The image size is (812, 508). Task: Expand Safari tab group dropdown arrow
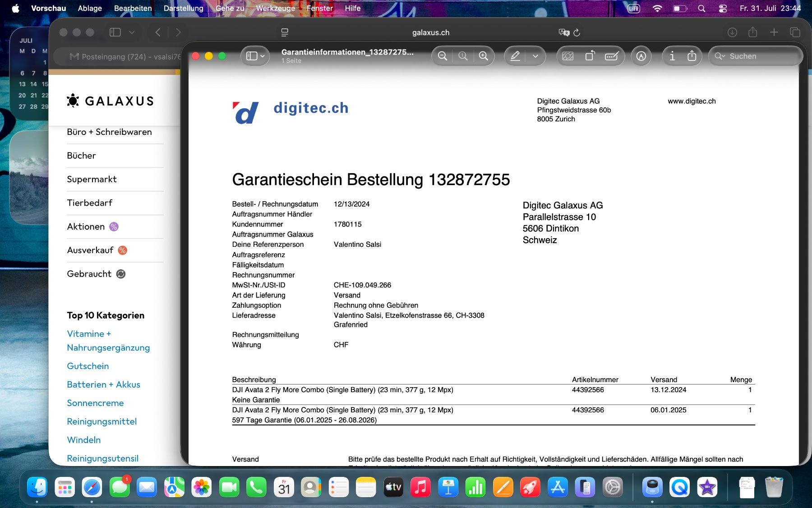click(x=132, y=32)
